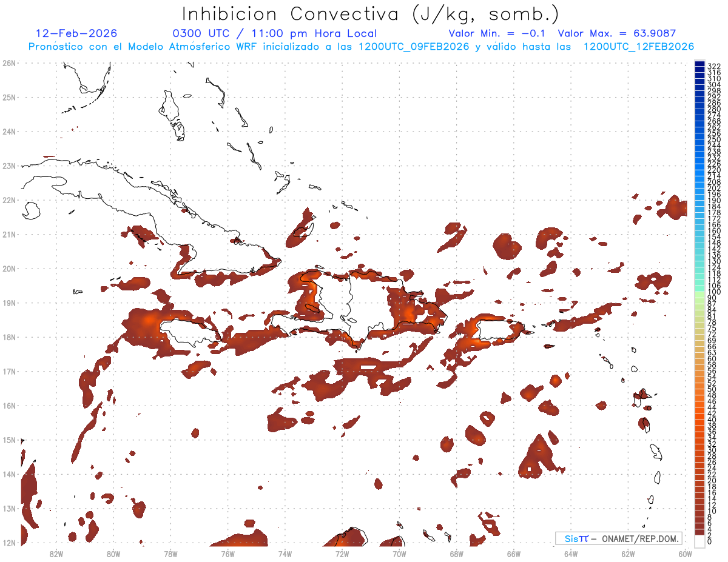
Task: Click the colorbar label '100'
Action: [x=713, y=292]
